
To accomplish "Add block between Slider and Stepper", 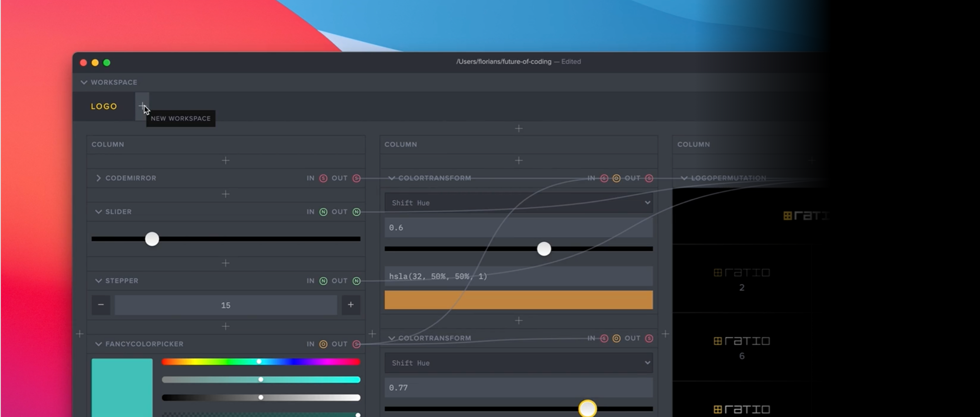I will tap(225, 263).
